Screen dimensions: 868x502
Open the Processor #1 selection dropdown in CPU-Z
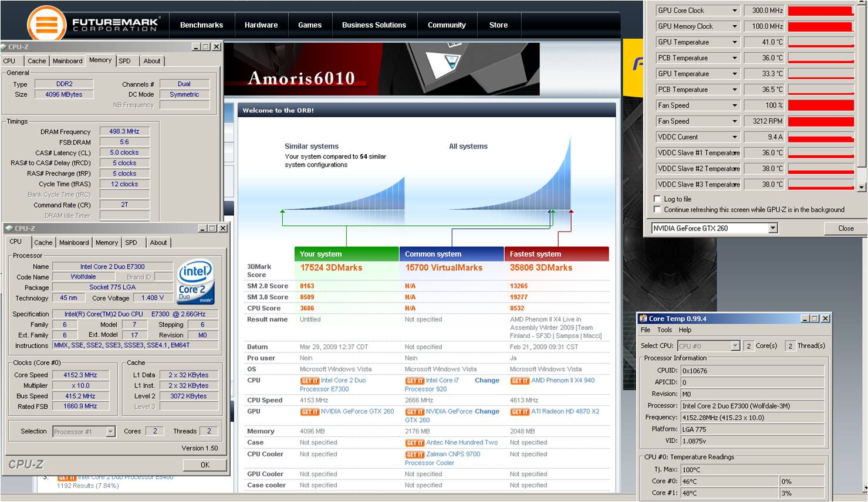[110, 432]
